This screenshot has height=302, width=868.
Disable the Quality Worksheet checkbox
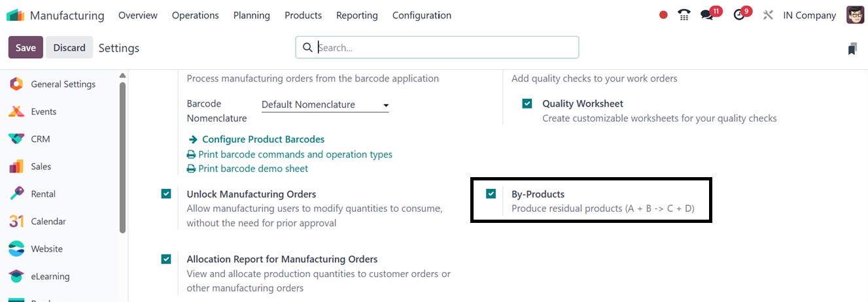coord(527,103)
